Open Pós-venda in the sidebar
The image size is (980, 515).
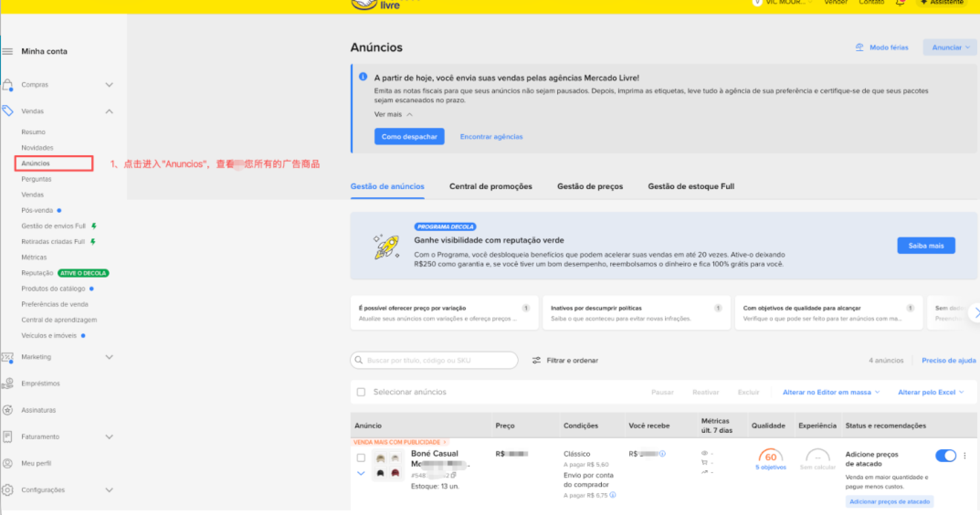coord(37,210)
